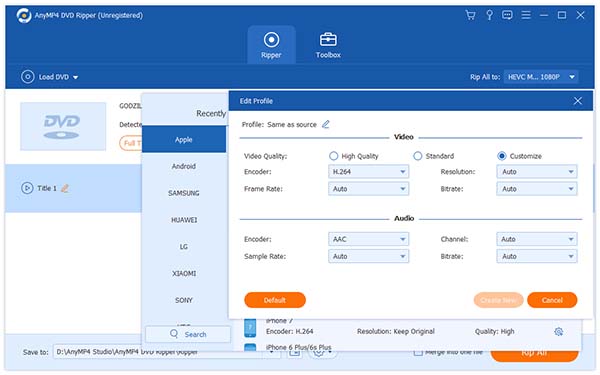
Task: Open video Encoder H.264 dropdown
Action: pyautogui.click(x=368, y=172)
